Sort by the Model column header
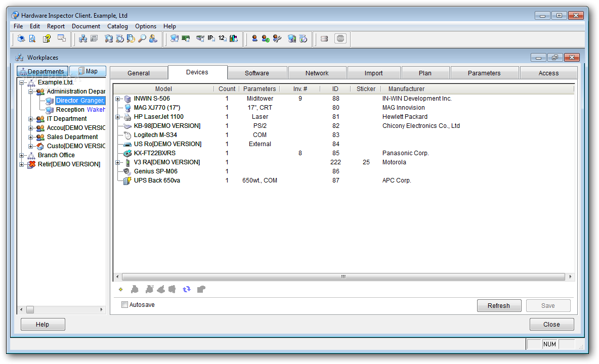This screenshot has width=599, height=364. pos(163,89)
